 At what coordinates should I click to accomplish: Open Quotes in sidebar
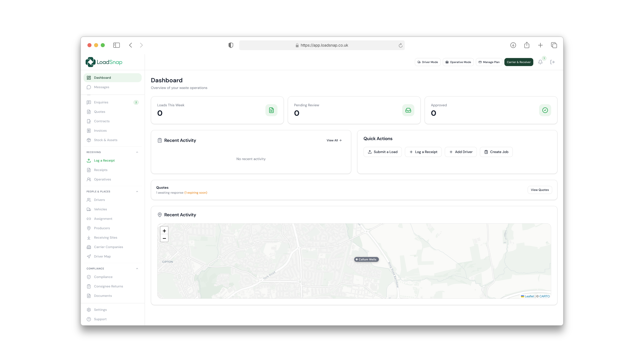click(x=113, y=112)
